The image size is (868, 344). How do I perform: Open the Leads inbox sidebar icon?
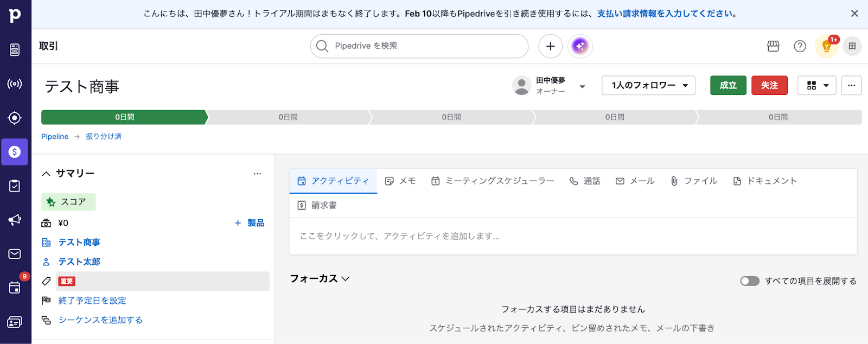[15, 50]
